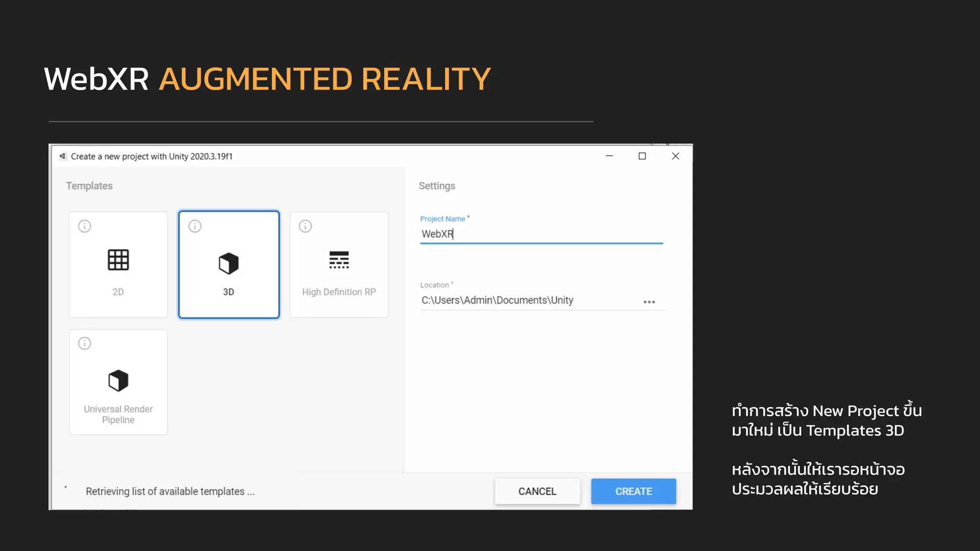Viewport: 980px width, 551px height.
Task: Open info for Universal Render Pipeline template
Action: 85,343
